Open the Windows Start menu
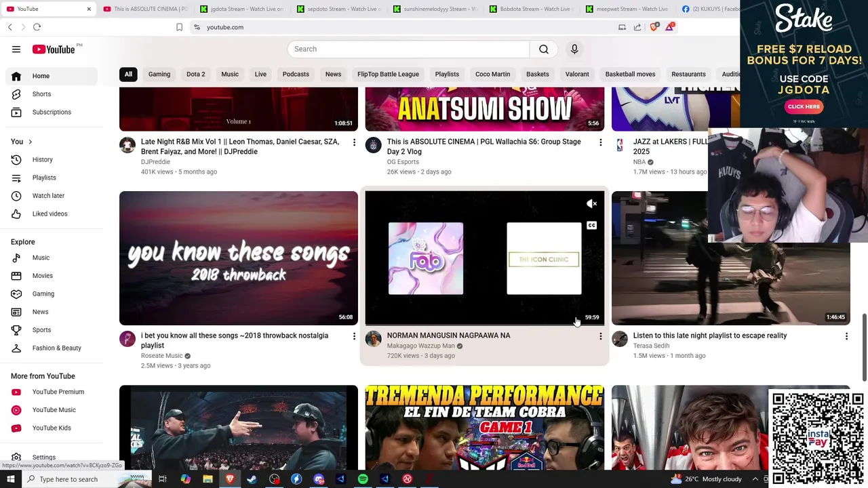The height and width of the screenshot is (488, 868). tap(10, 479)
